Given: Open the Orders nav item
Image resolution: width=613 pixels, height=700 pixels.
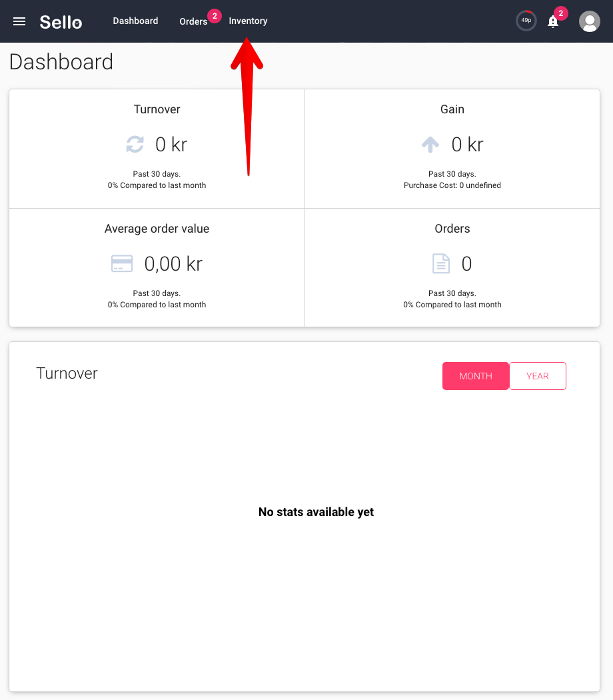Looking at the screenshot, I should 193,21.
